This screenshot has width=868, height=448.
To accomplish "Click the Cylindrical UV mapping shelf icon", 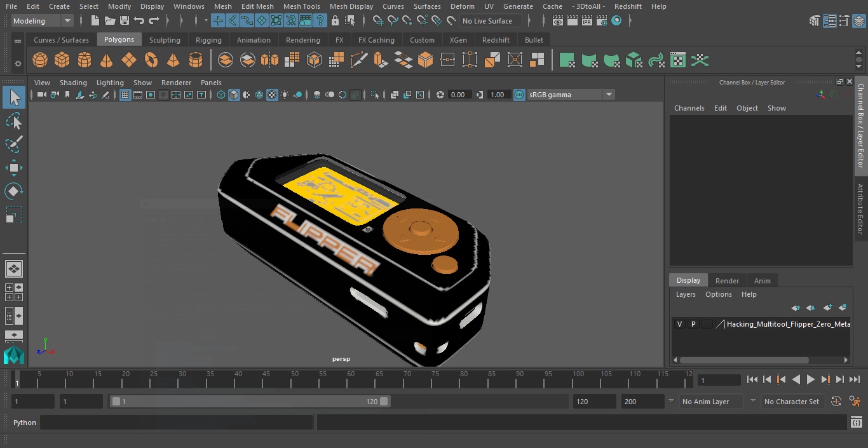I will click(590, 60).
